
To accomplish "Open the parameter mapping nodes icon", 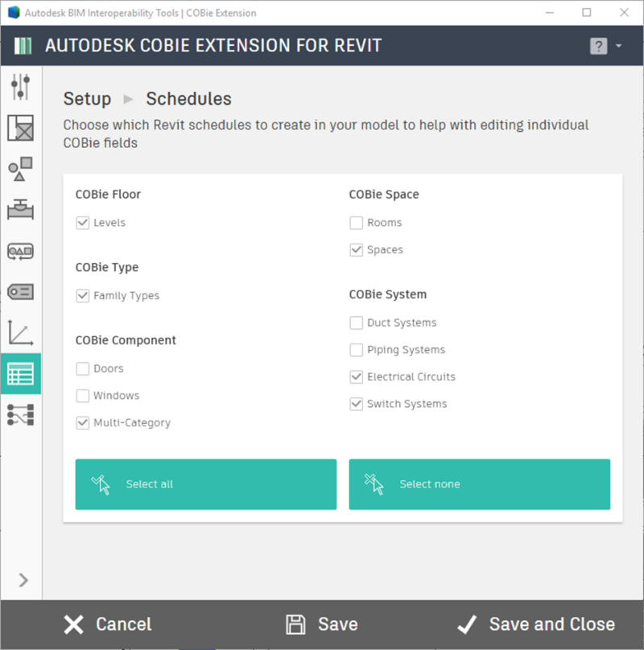I will [20, 415].
